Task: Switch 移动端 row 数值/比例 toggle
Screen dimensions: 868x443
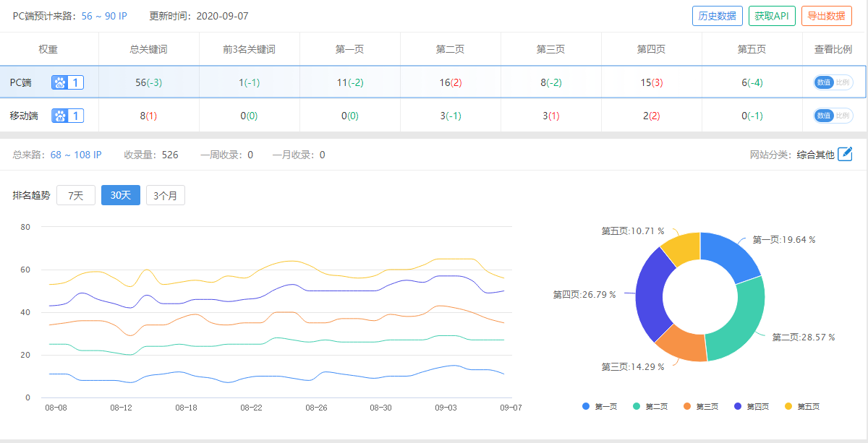Action: [833, 116]
